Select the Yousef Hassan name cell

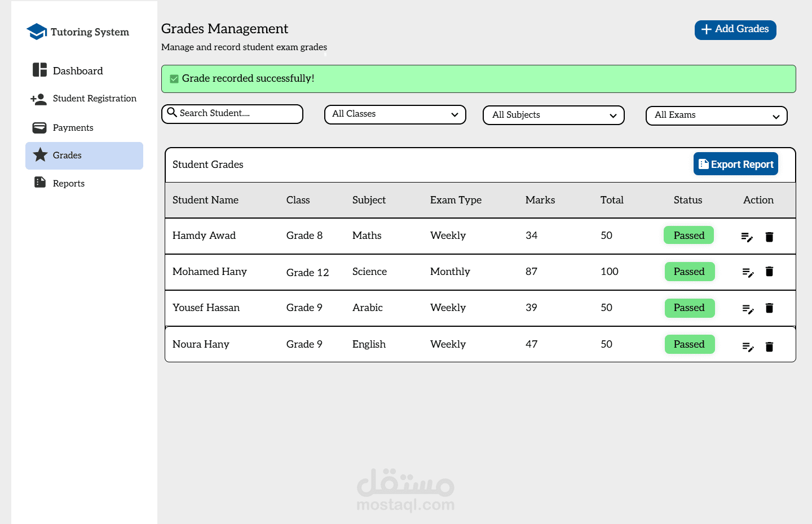pos(206,308)
